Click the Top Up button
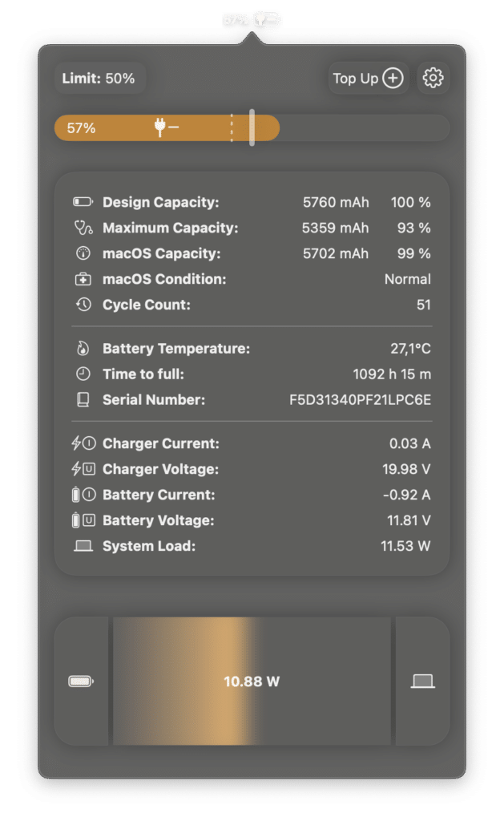The image size is (504, 821). pyautogui.click(x=368, y=79)
